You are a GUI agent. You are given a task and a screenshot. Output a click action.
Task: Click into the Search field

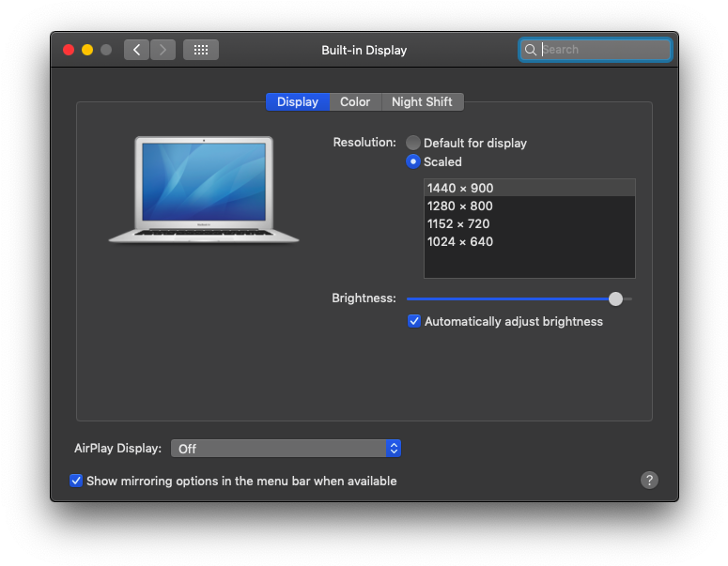pos(603,50)
